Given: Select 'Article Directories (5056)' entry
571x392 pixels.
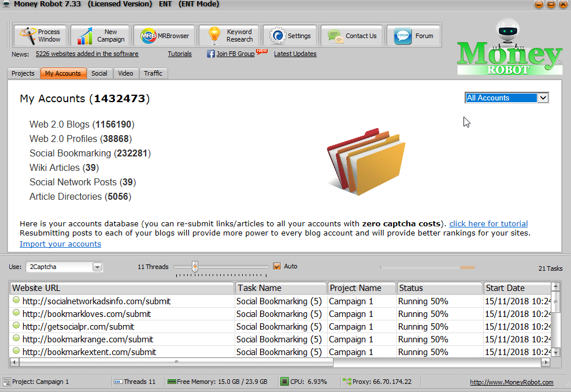Looking at the screenshot, I should coord(80,197).
